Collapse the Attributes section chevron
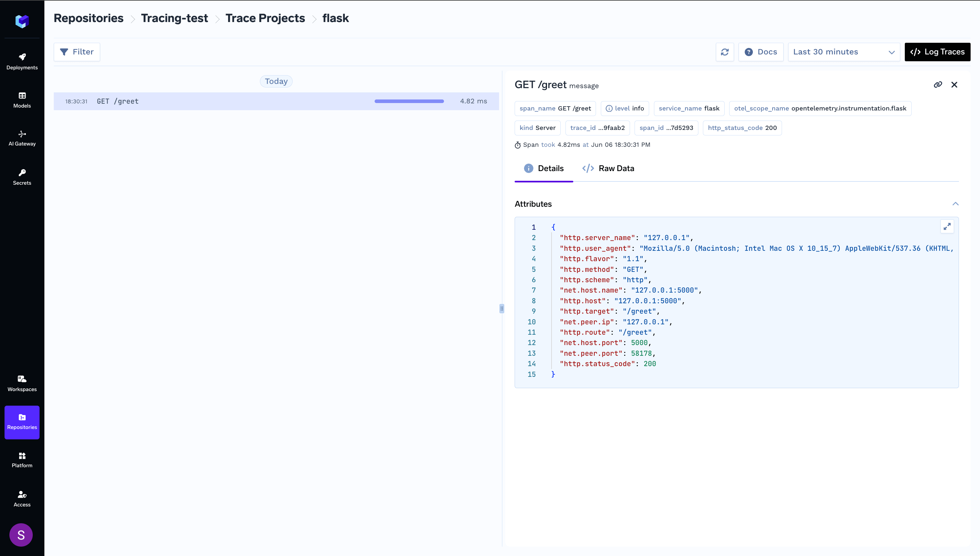 point(955,204)
